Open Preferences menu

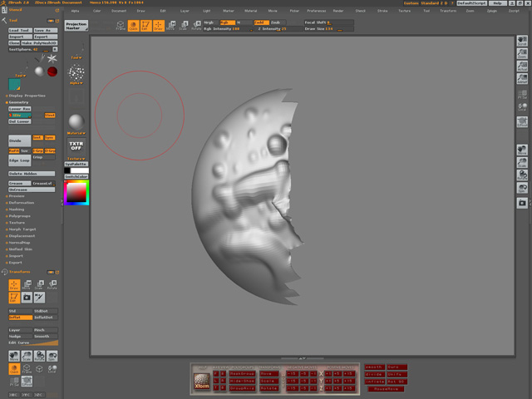pyautogui.click(x=316, y=11)
